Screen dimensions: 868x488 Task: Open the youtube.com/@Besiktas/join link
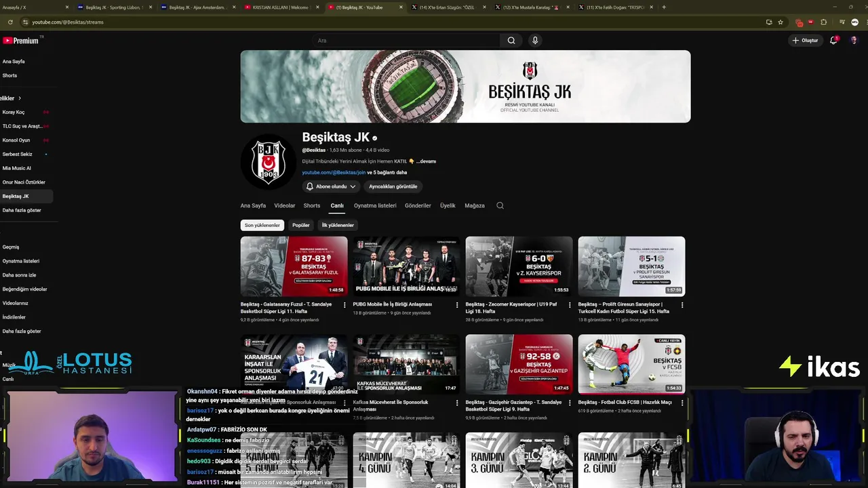point(334,173)
